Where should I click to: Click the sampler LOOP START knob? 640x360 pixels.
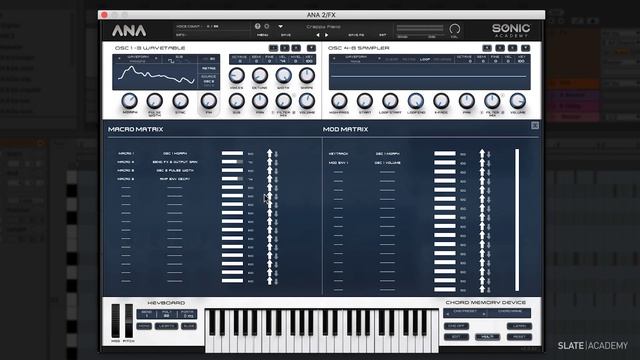click(x=390, y=100)
